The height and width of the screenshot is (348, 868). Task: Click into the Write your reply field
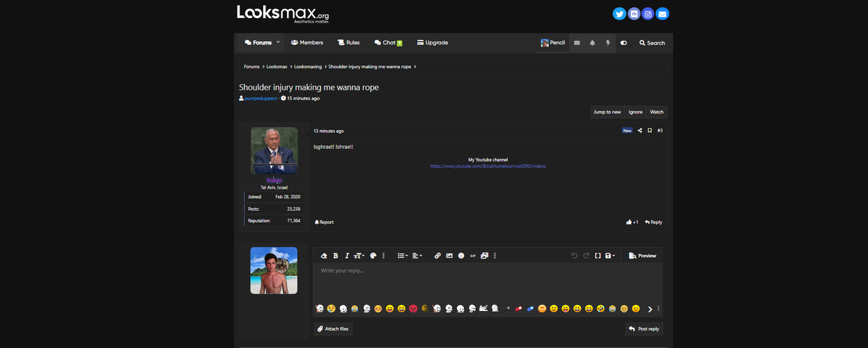tap(488, 282)
